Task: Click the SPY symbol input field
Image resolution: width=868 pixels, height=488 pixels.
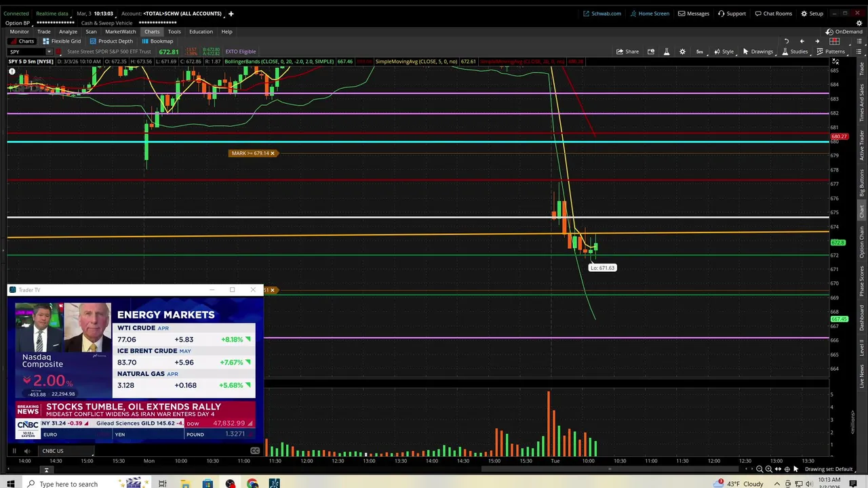Action: pyautogui.click(x=26, y=52)
